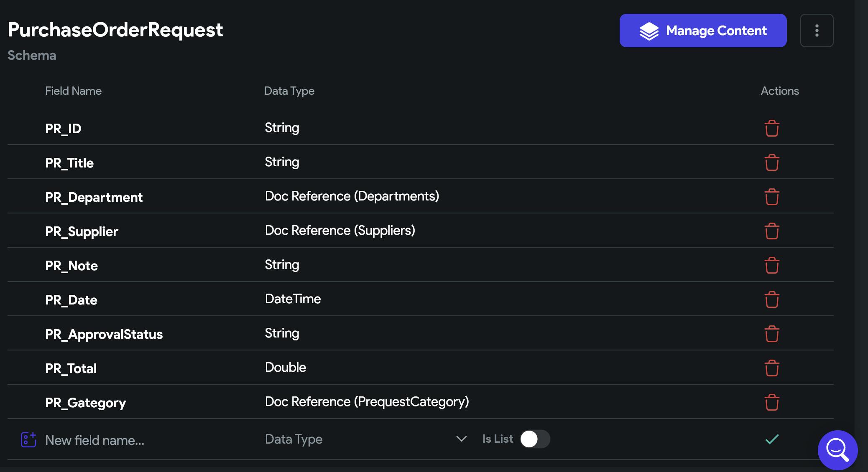Select the PR_Department field name
The image size is (868, 472).
coord(94,197)
